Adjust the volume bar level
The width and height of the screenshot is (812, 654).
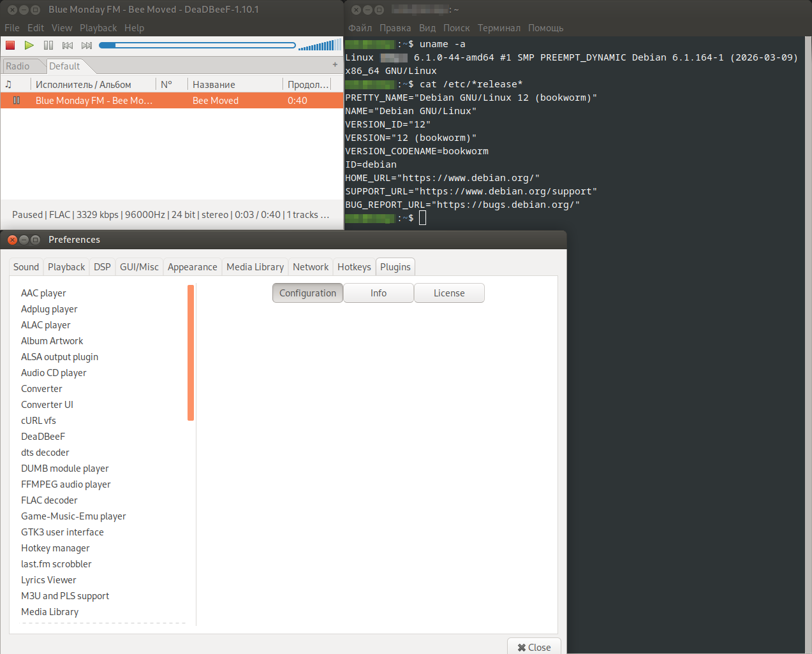(320, 45)
